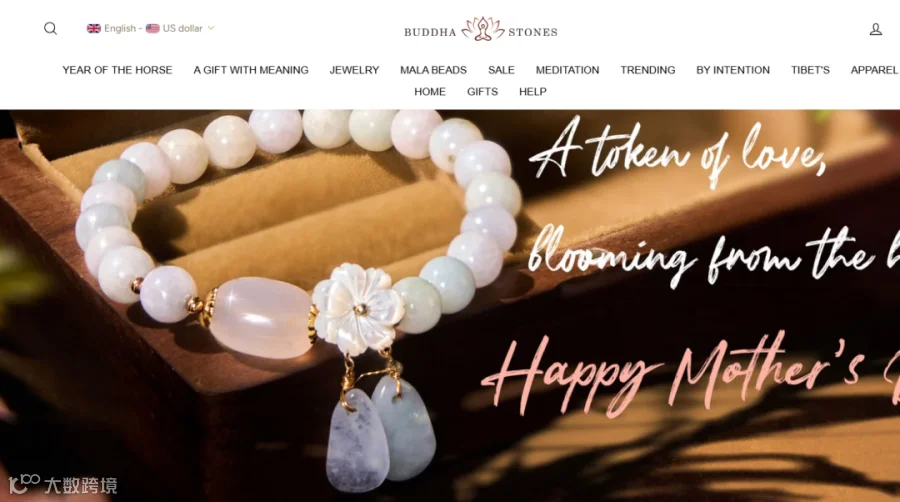
Task: Click the Help link
Action: [x=533, y=92]
